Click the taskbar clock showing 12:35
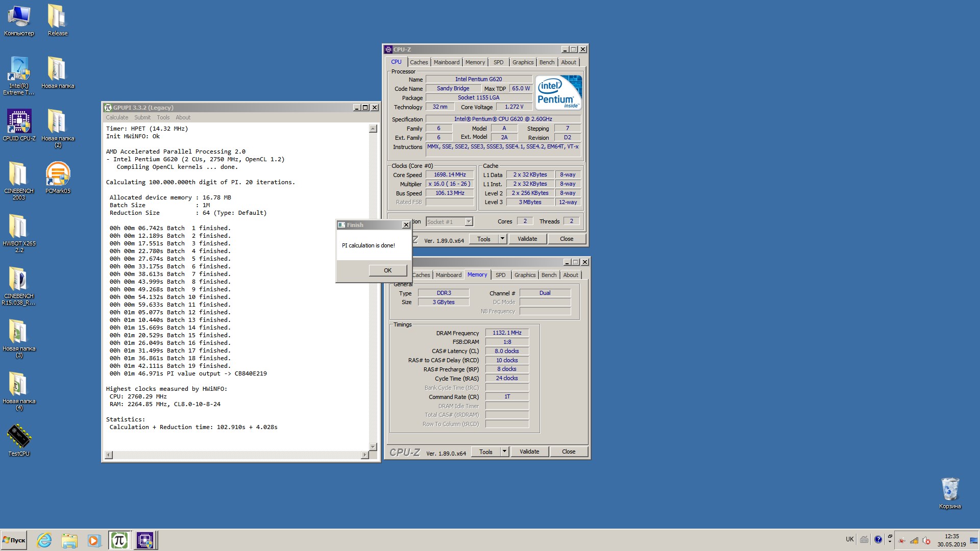 951,540
